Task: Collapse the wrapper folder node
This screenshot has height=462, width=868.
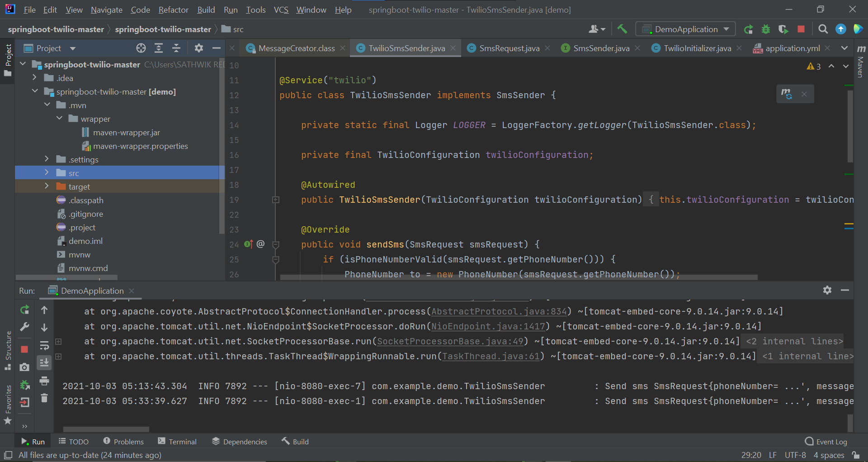Action: pos(59,119)
